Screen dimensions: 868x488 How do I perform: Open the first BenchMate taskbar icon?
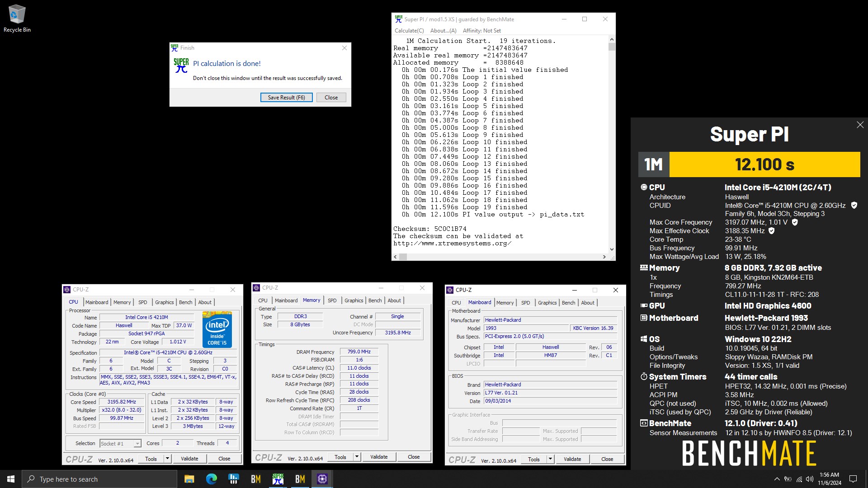(x=255, y=479)
